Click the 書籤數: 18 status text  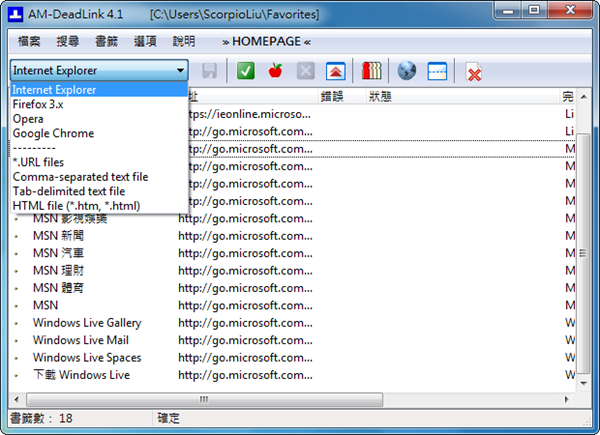point(41,418)
